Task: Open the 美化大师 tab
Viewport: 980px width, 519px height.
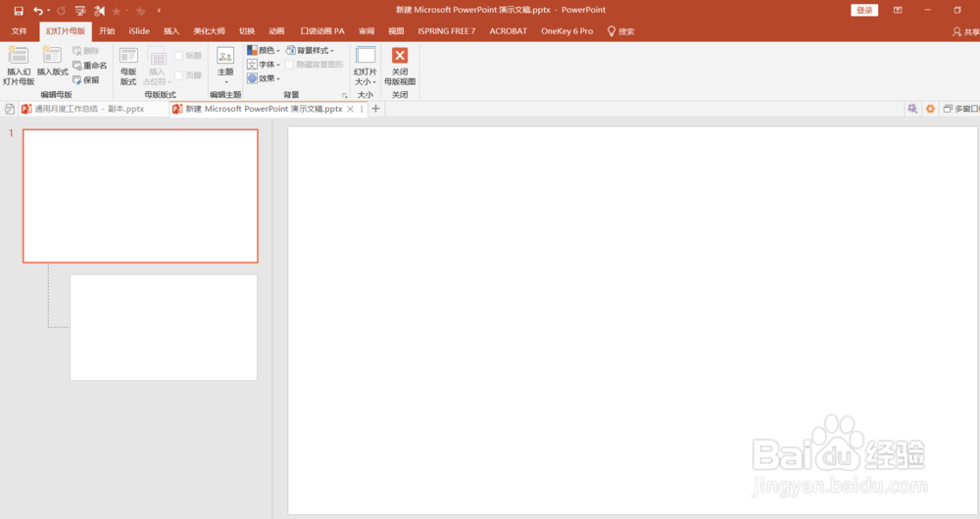Action: (209, 31)
